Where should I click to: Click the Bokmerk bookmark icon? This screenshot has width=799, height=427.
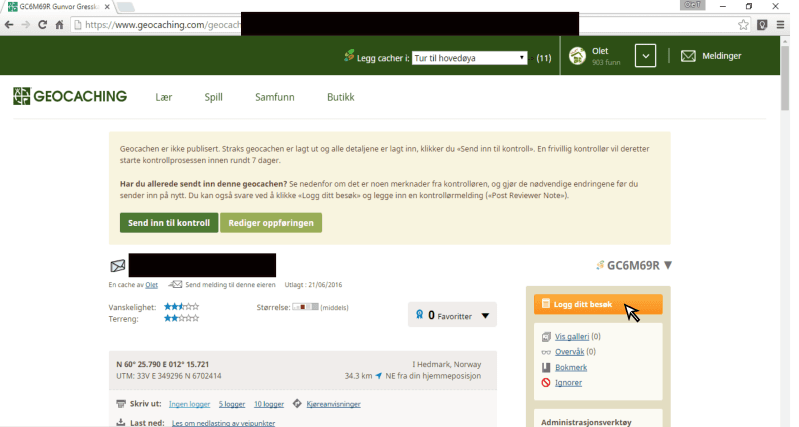click(546, 367)
